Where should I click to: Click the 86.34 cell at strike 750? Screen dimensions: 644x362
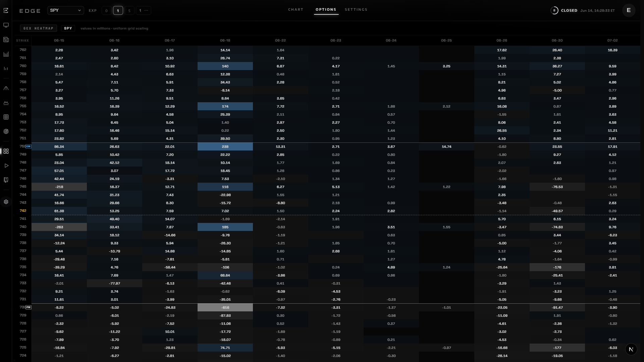59,146
